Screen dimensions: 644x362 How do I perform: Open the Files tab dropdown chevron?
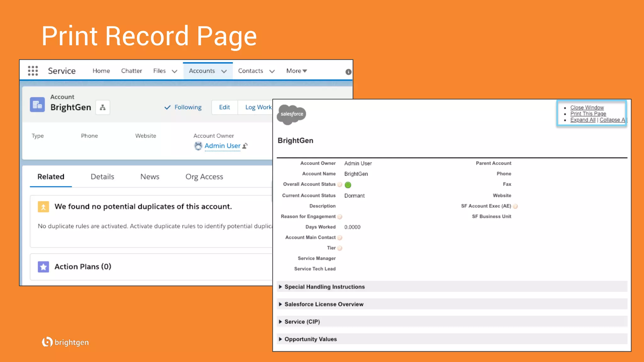(x=175, y=71)
